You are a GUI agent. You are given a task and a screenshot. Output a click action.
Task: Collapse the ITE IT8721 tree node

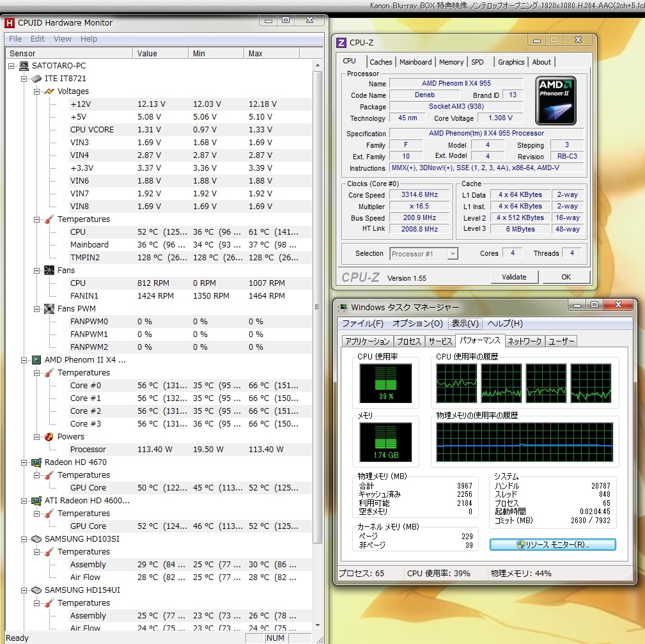tap(24, 79)
